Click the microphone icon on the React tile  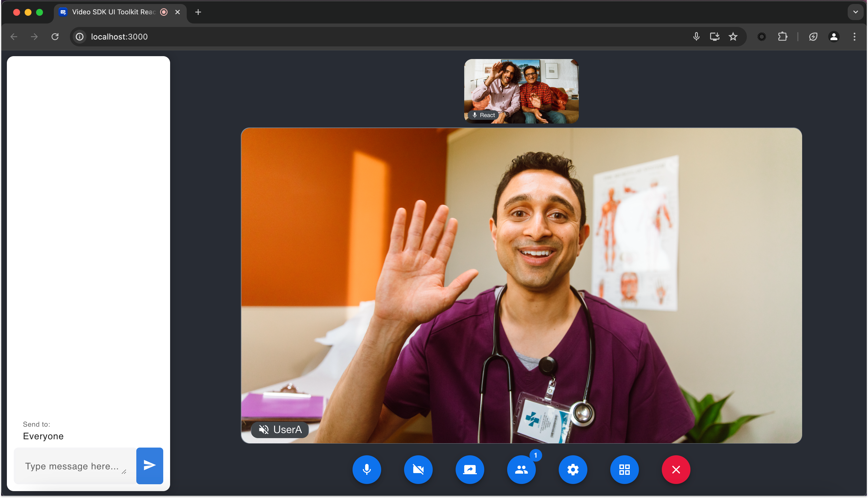(x=475, y=115)
